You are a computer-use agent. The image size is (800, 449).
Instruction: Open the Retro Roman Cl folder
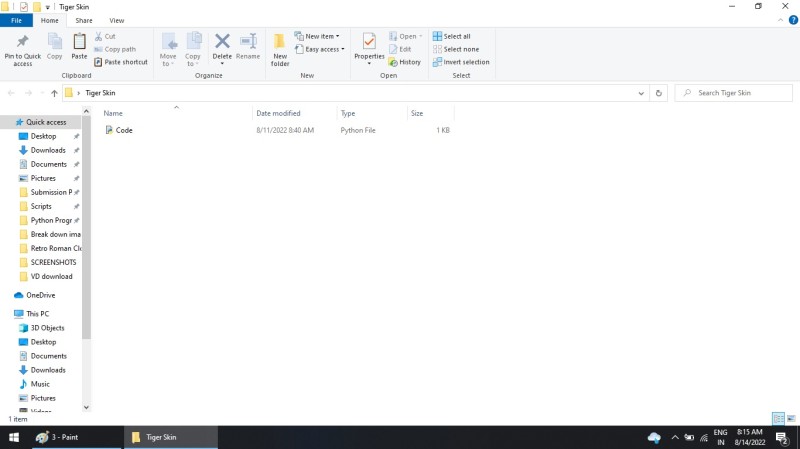56,248
